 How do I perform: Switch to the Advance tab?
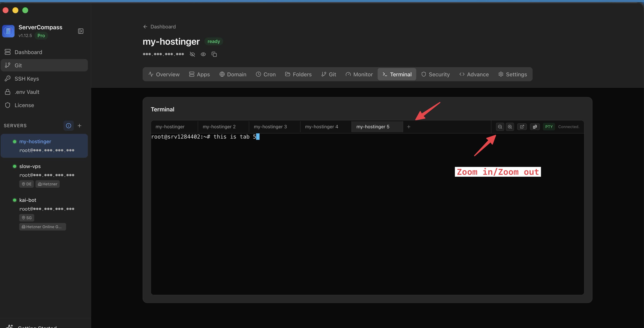pyautogui.click(x=474, y=74)
